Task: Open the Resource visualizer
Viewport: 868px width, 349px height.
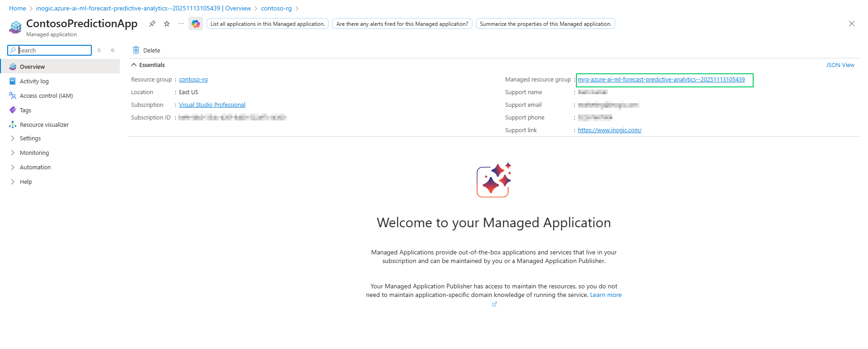Action: (x=44, y=124)
